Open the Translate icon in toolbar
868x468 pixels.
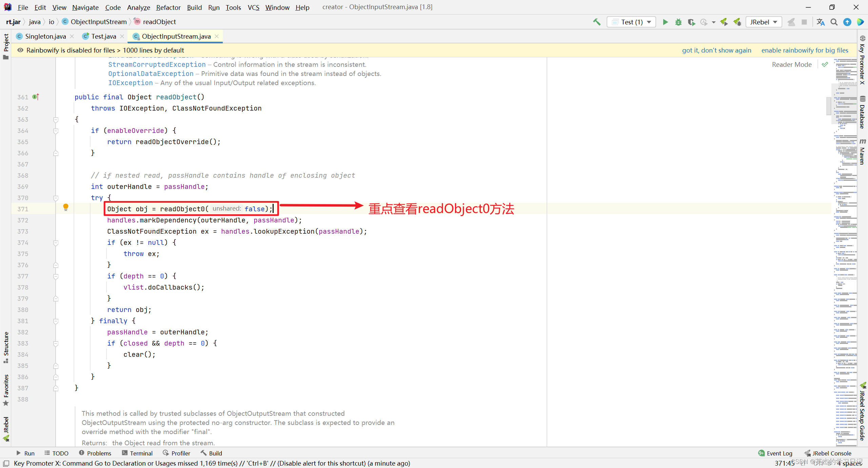(x=821, y=22)
